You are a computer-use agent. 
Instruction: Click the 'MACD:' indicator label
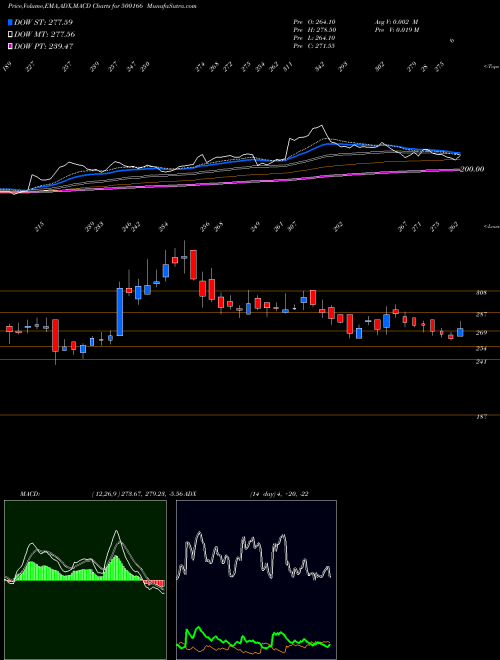pos(29,494)
